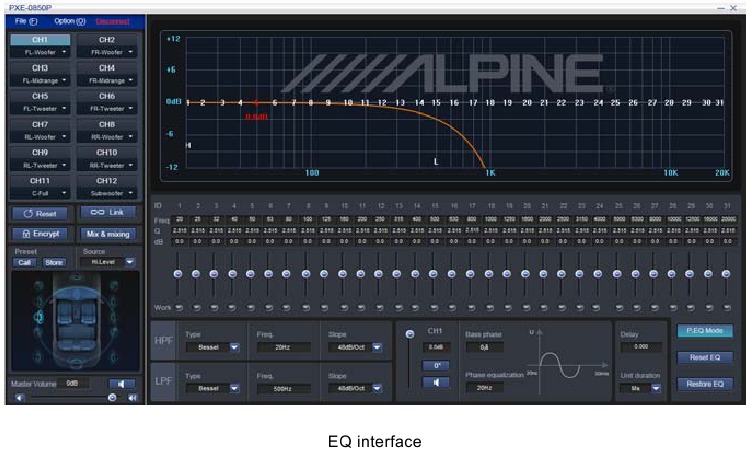Click the Reset button with circular arrow

[x=40, y=213]
